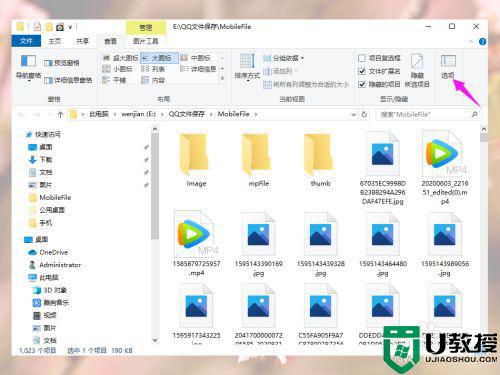Select the 1585879725957.mp4 video file
Screen dimensions: 500x375
pyautogui.click(x=196, y=243)
